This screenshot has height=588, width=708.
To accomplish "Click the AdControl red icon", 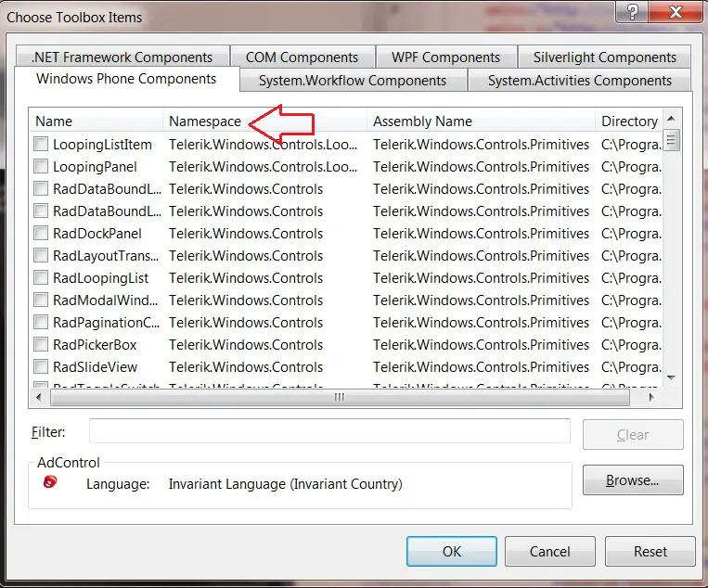I will coord(50,481).
